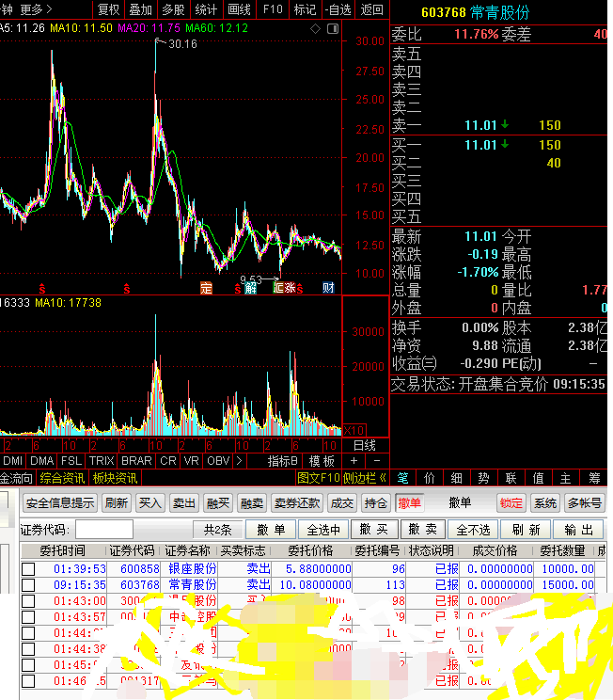Select the checkbox on the 01:43:00 order row

[28, 601]
